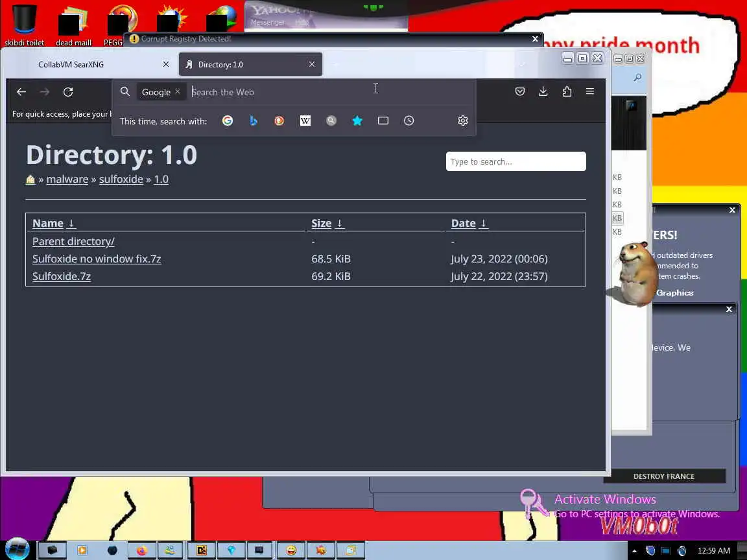Sort Size descending with the down arrow

[x=340, y=224]
